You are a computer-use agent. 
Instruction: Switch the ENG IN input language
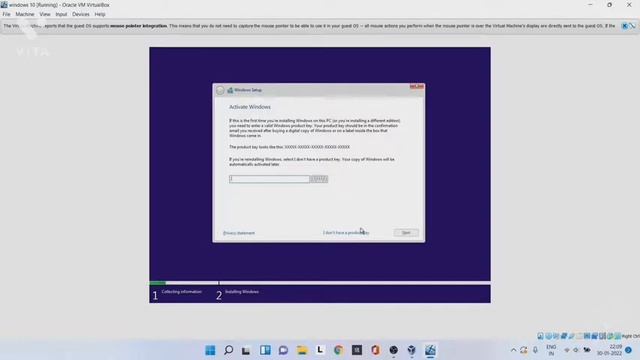point(551,350)
